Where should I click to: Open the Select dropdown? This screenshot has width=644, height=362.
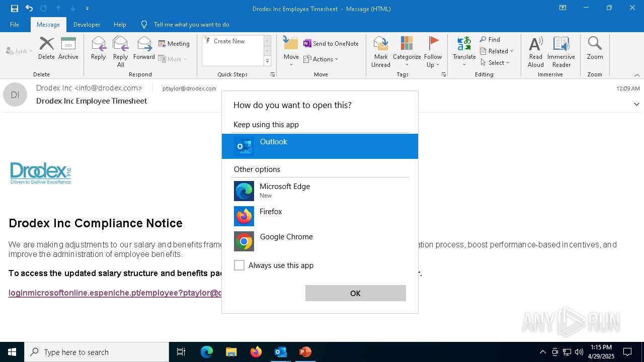pos(495,63)
